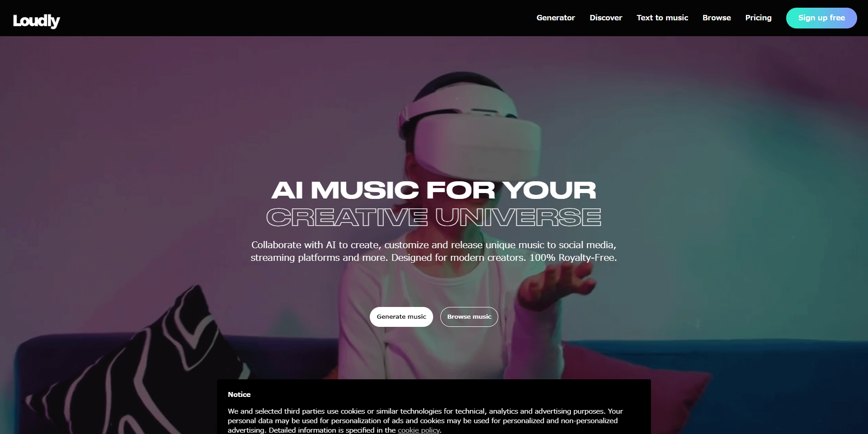This screenshot has width=868, height=434.
Task: Click the outlined CREATIVE UNIVERSE text
Action: [x=434, y=217]
